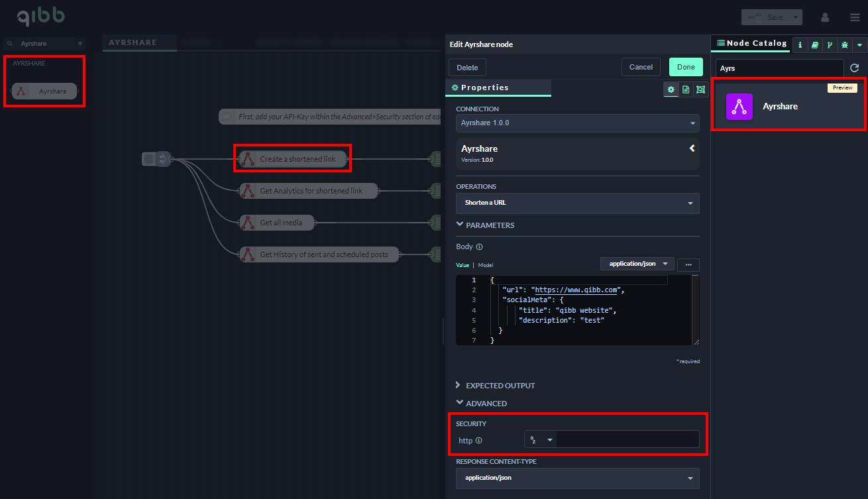Click the user profile icon

[x=825, y=17]
